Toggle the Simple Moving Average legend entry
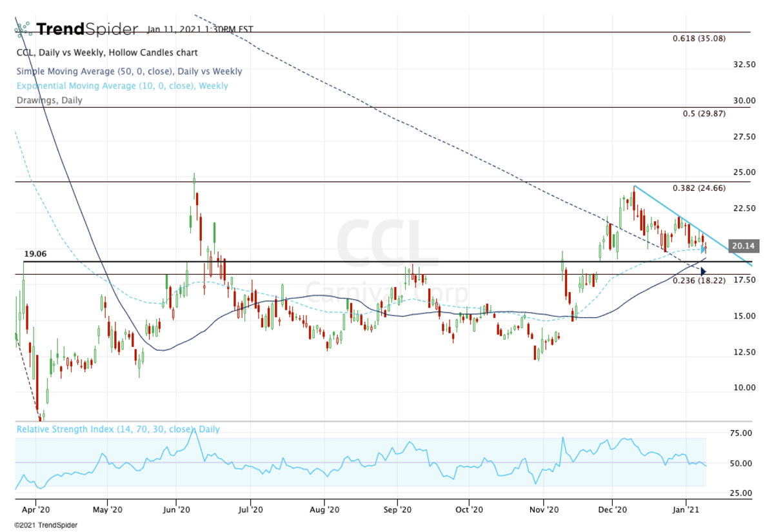This screenshot has height=532, width=774. [x=129, y=72]
